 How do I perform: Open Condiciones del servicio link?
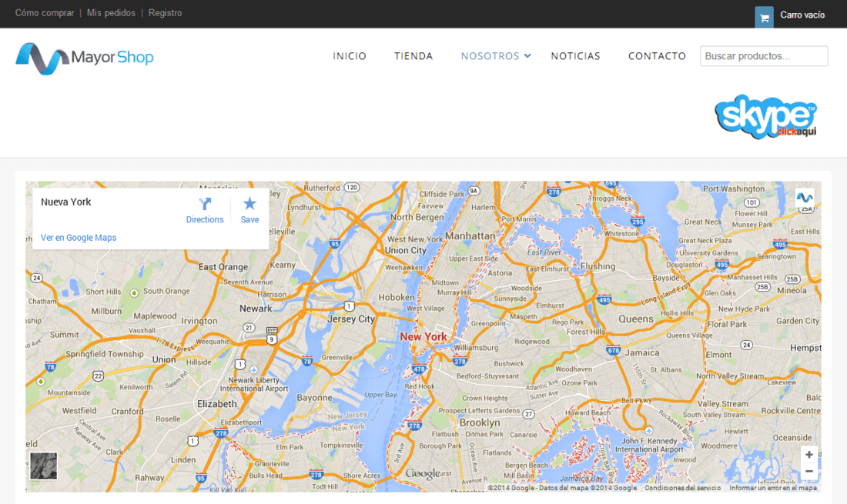tap(682, 488)
